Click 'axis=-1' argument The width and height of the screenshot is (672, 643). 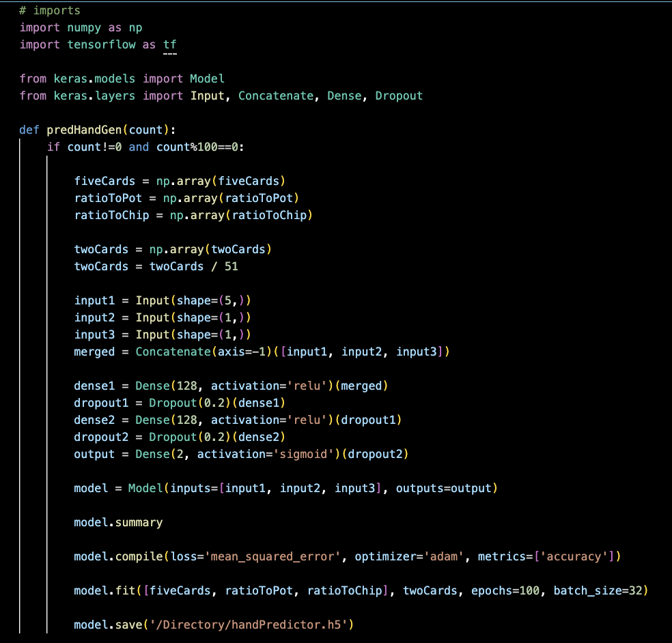pyautogui.click(x=241, y=352)
